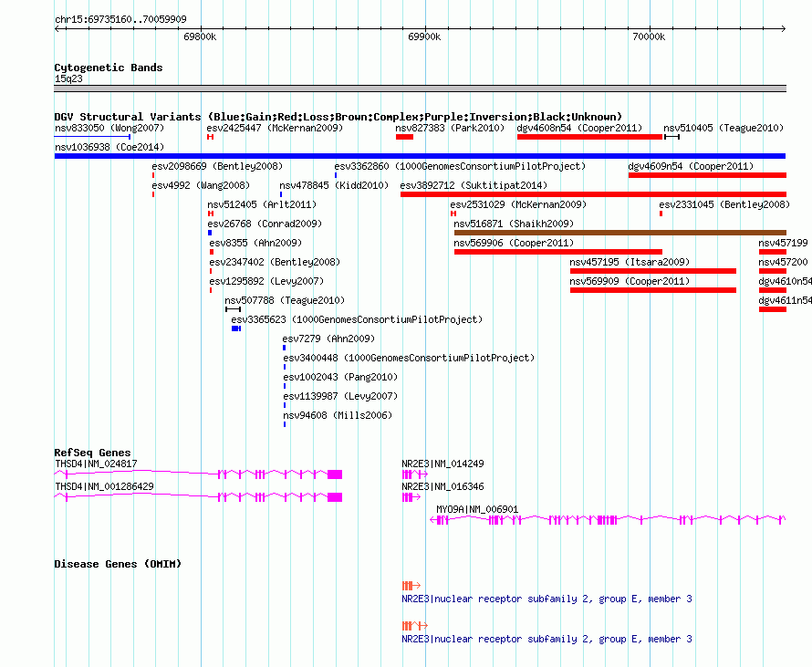The image size is (812, 667).
Task: Select the dgv4609n54 red loss bar
Action: [x=707, y=175]
